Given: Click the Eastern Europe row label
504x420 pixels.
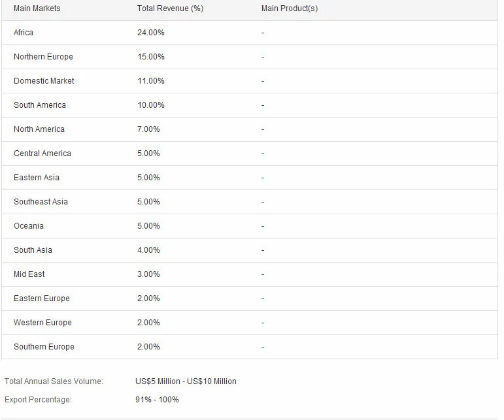Looking at the screenshot, I should click(x=42, y=299).
